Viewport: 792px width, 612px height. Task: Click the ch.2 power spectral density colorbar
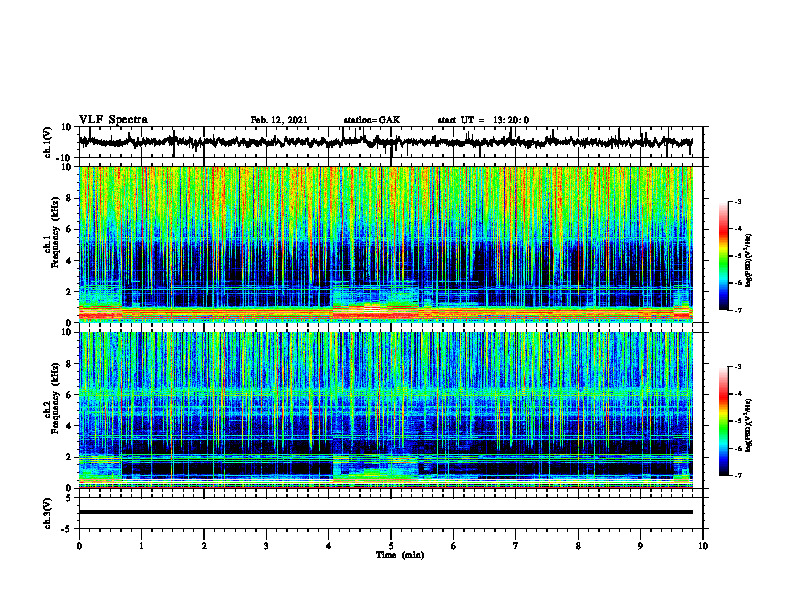click(x=724, y=421)
